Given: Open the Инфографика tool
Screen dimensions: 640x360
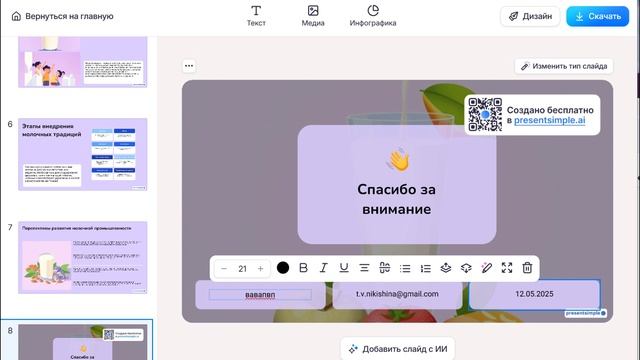Looking at the screenshot, I should pos(373,16).
